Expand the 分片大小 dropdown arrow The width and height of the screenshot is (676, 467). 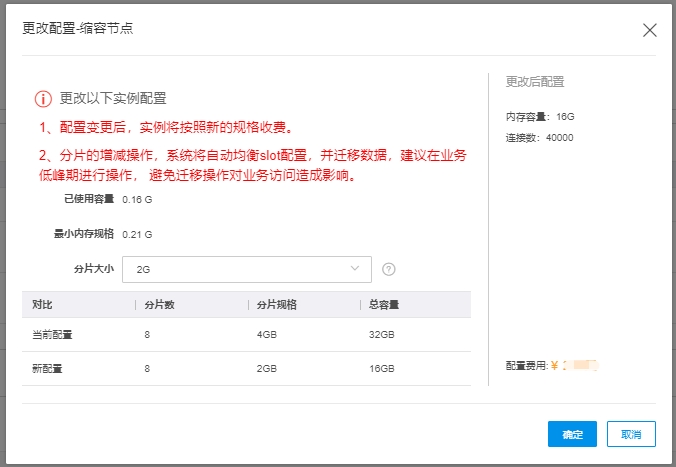(x=355, y=269)
